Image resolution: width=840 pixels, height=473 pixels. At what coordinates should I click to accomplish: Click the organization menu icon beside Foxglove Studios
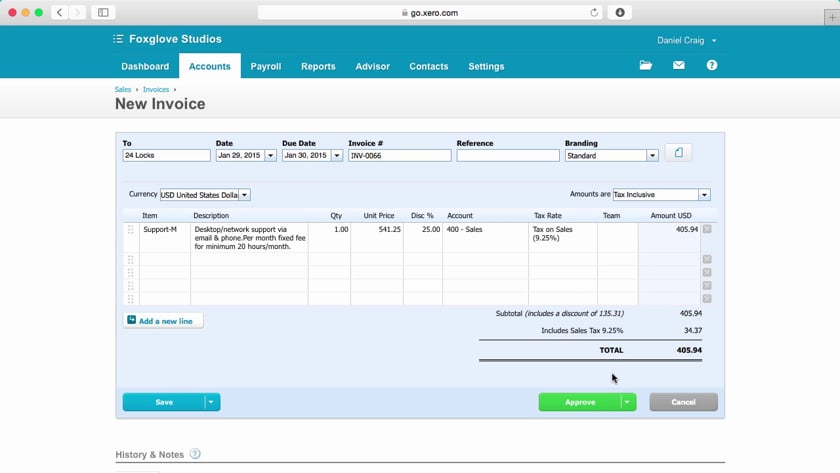(x=118, y=39)
